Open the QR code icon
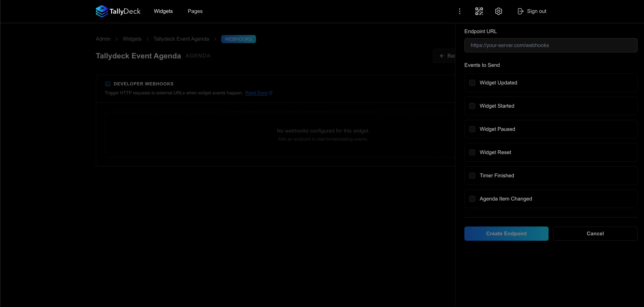644x307 pixels. (x=479, y=11)
